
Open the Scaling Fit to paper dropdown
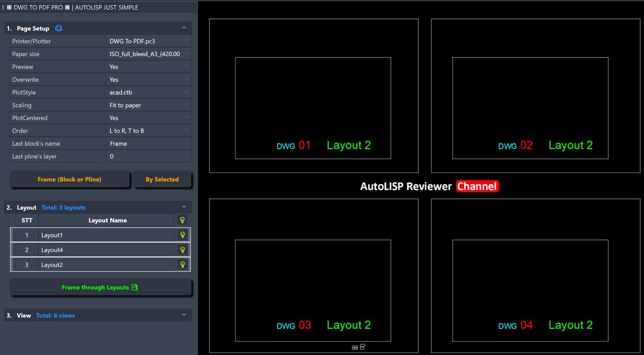186,105
